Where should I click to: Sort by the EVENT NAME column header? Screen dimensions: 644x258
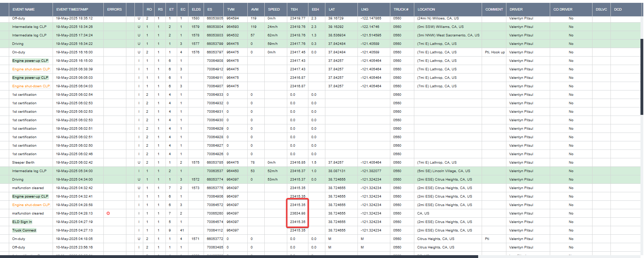(24, 10)
